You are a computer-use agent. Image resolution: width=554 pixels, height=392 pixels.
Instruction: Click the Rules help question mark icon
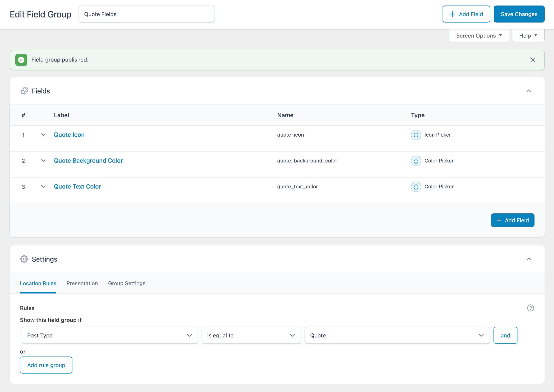(x=530, y=308)
